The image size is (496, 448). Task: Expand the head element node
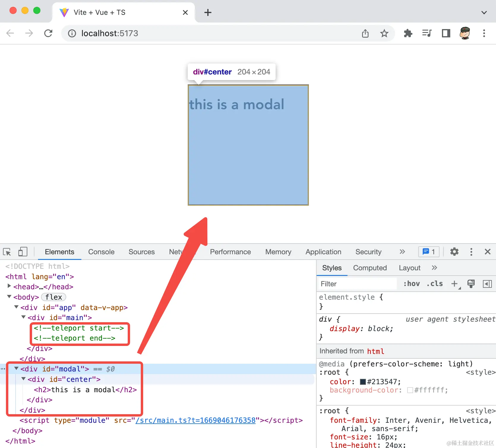pyautogui.click(x=9, y=286)
